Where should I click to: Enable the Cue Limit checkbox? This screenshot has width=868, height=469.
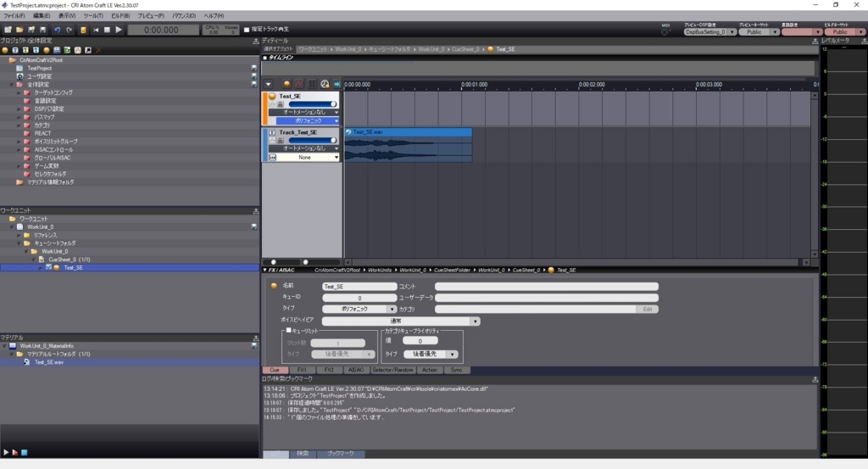[288, 331]
